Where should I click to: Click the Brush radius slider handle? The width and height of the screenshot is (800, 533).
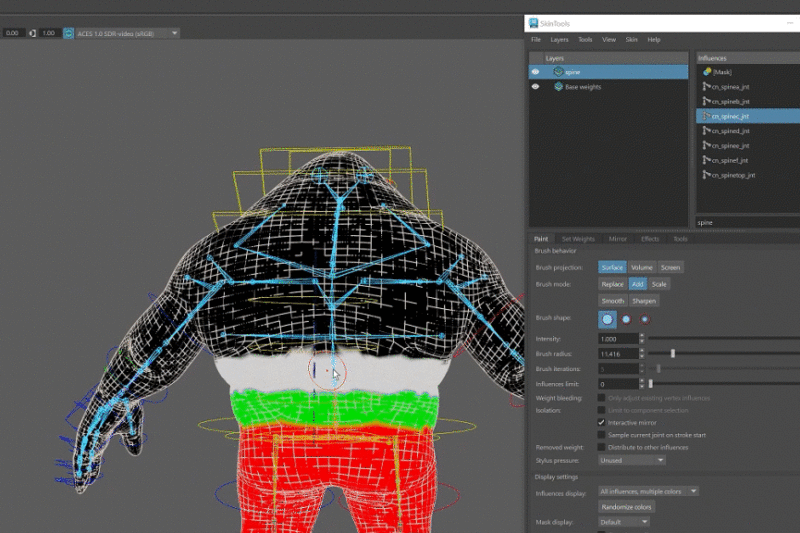coord(673,353)
